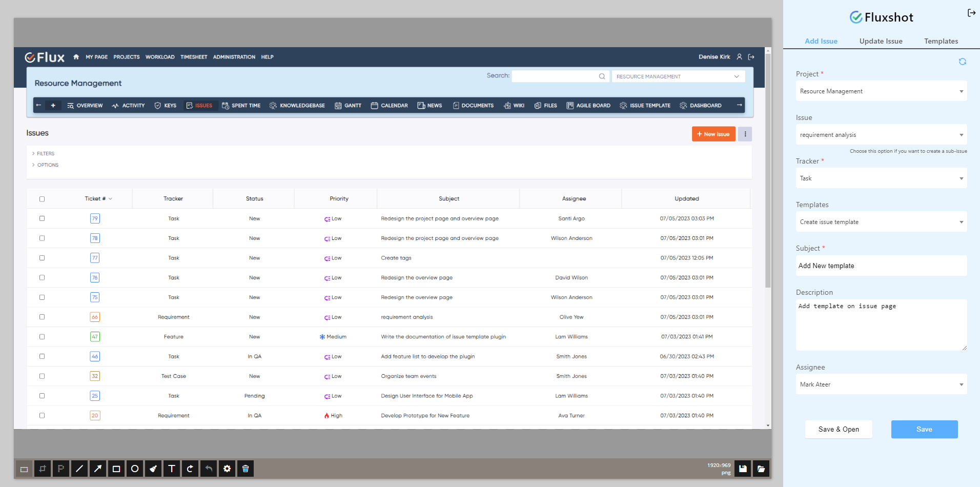Open the editor settings gear
980x487 pixels.
227,469
